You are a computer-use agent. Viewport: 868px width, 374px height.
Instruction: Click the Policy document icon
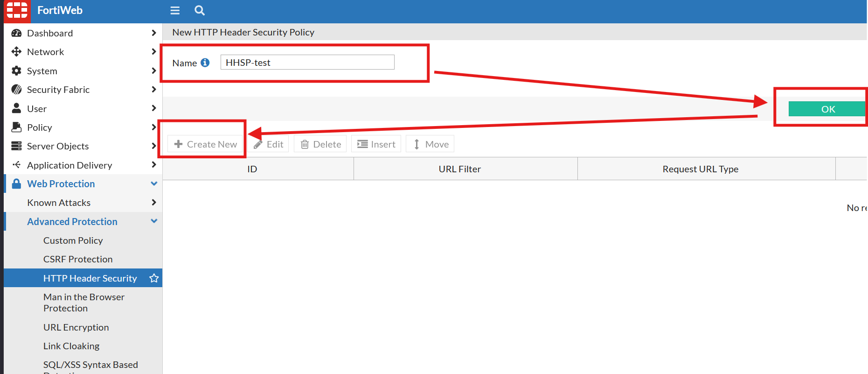pyautogui.click(x=16, y=127)
